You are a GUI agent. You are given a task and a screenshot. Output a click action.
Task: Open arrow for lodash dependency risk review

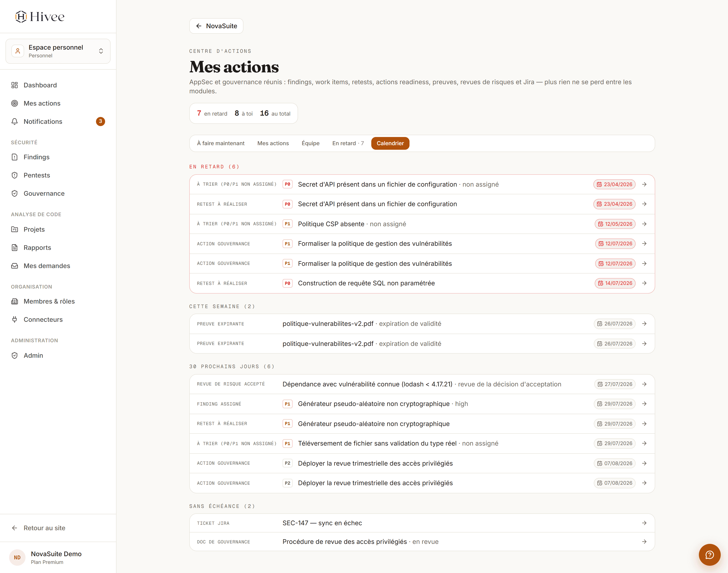pos(644,384)
